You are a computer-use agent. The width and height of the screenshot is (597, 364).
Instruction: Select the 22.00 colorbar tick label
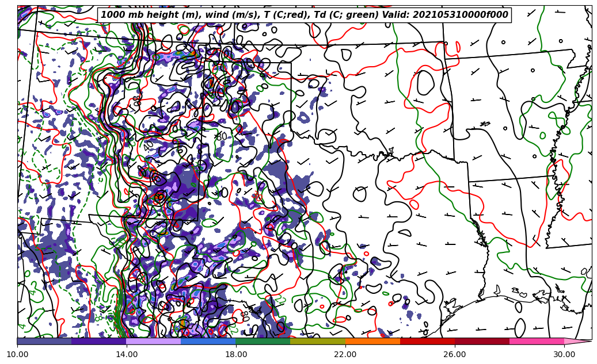345,355
